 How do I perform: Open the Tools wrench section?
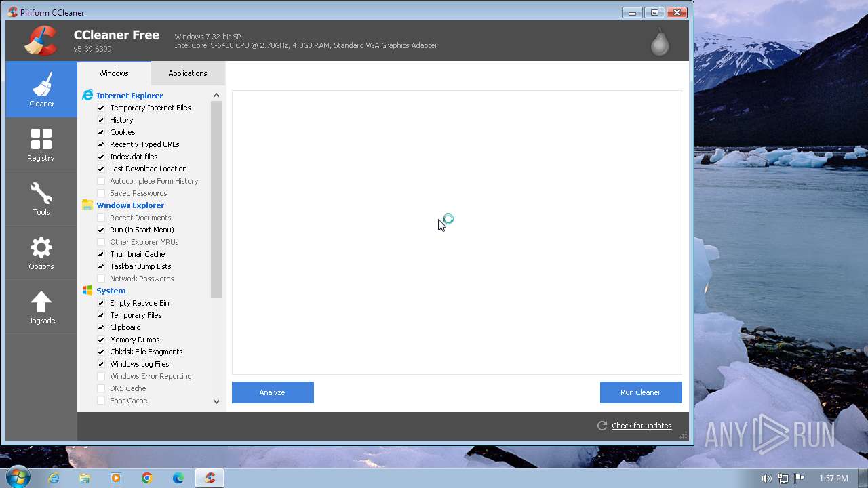pyautogui.click(x=41, y=199)
